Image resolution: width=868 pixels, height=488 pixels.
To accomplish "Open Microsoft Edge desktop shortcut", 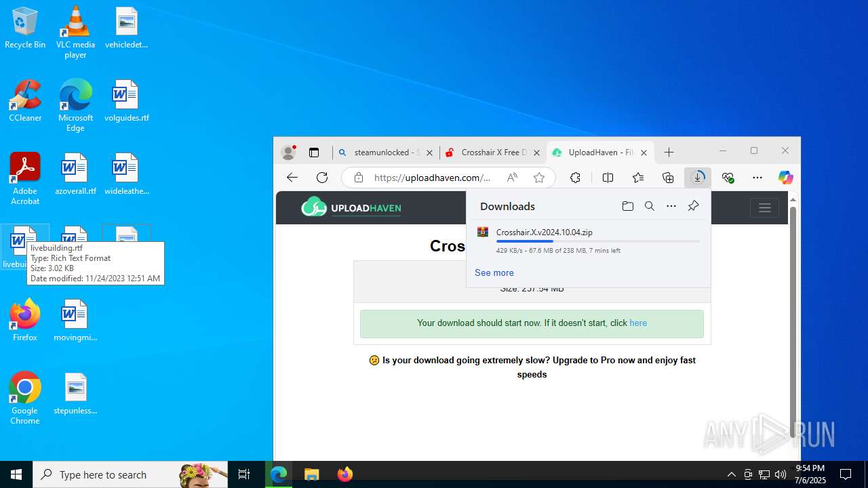I will (75, 106).
